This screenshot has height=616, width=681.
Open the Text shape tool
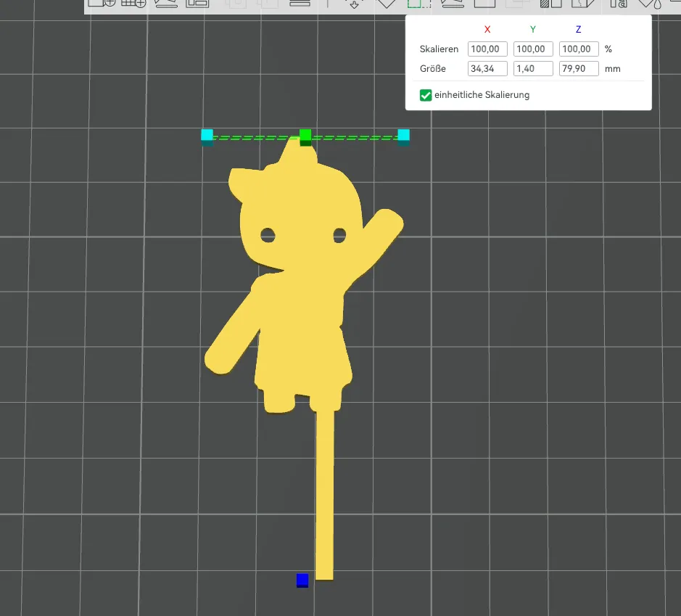point(619,4)
